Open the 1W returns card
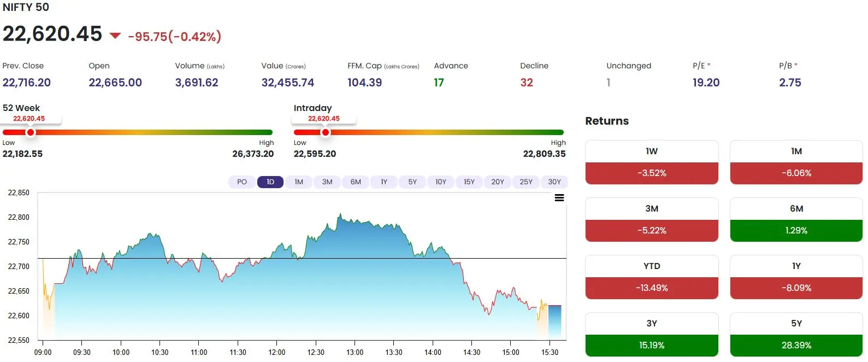Viewport: 868px width, 362px height. tap(652, 162)
